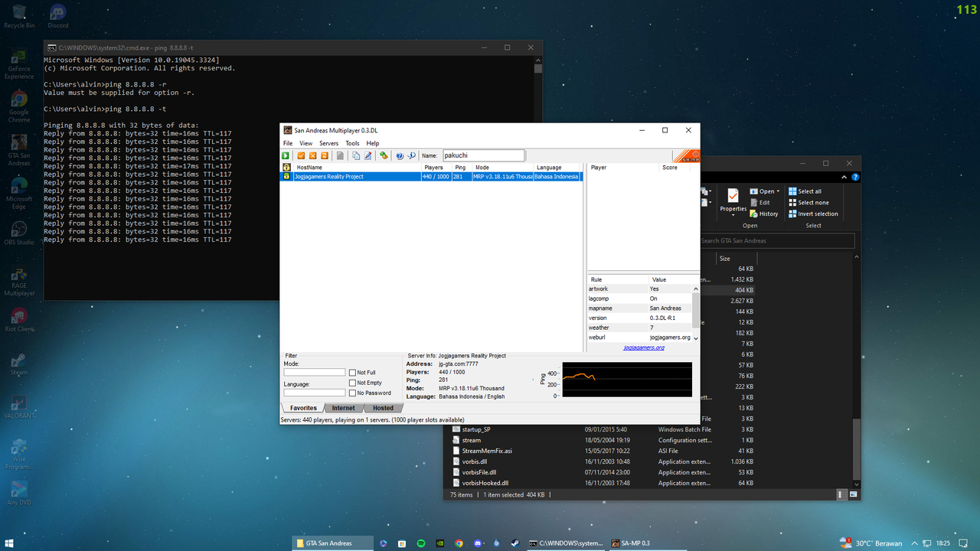This screenshot has height=551, width=980.
Task: Click the copy server info icon in SA-MP
Action: pos(356,155)
